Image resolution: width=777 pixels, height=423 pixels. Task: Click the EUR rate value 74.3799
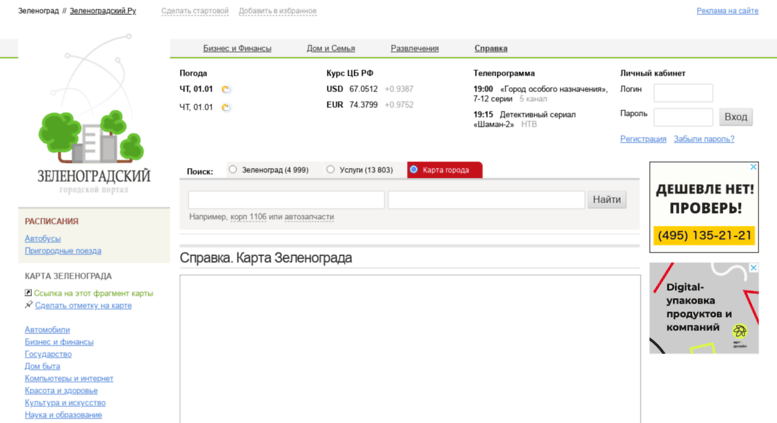click(363, 105)
